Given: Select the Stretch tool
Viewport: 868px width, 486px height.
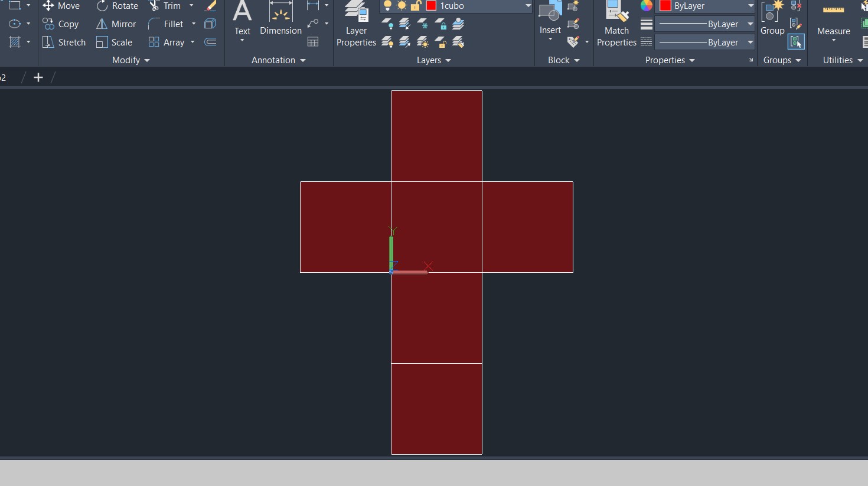Looking at the screenshot, I should (x=64, y=43).
